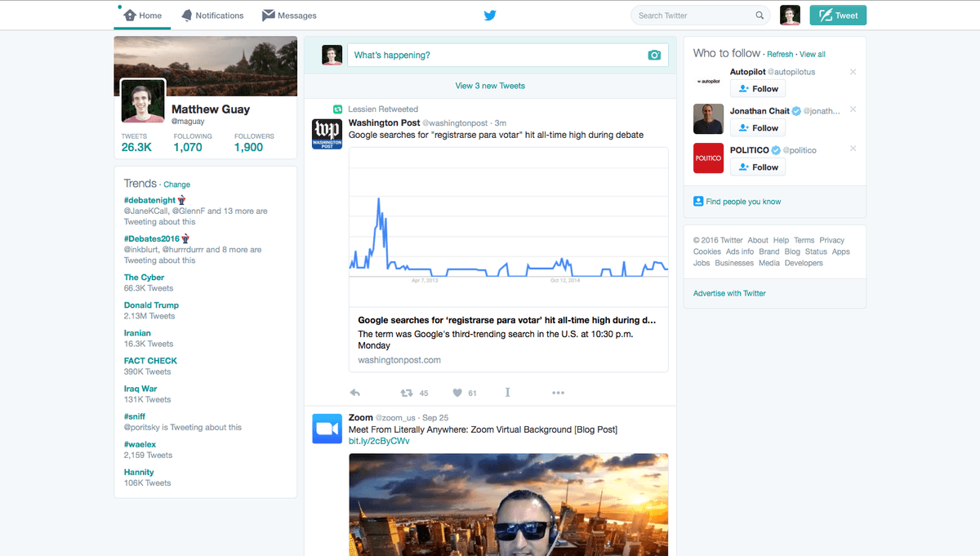Open #debatenight trend
The height and width of the screenshot is (556, 980).
click(148, 199)
